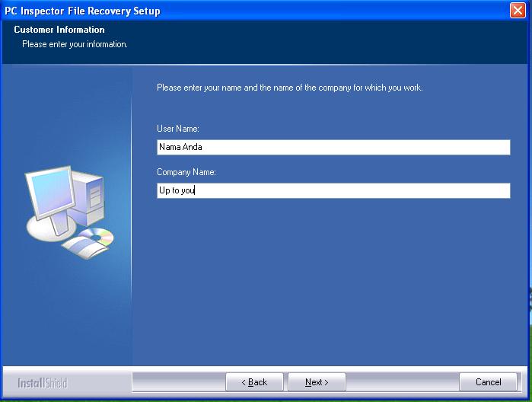Click the 'Customer Information' heading

59,30
